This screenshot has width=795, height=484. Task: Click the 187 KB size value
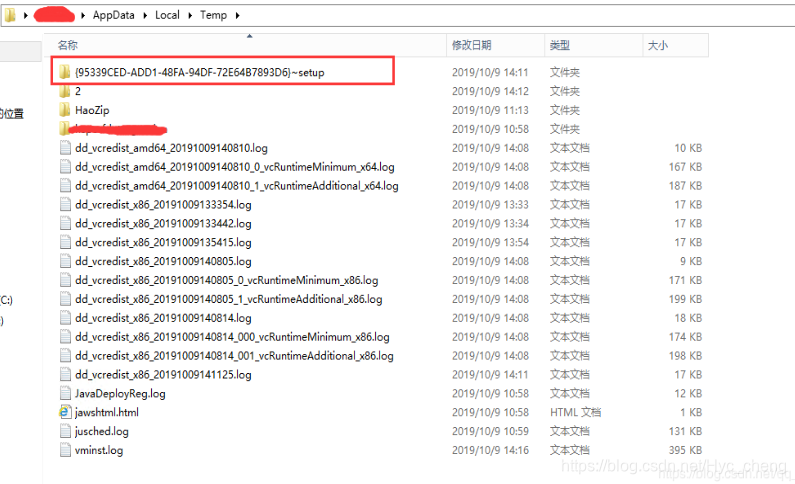tap(685, 185)
